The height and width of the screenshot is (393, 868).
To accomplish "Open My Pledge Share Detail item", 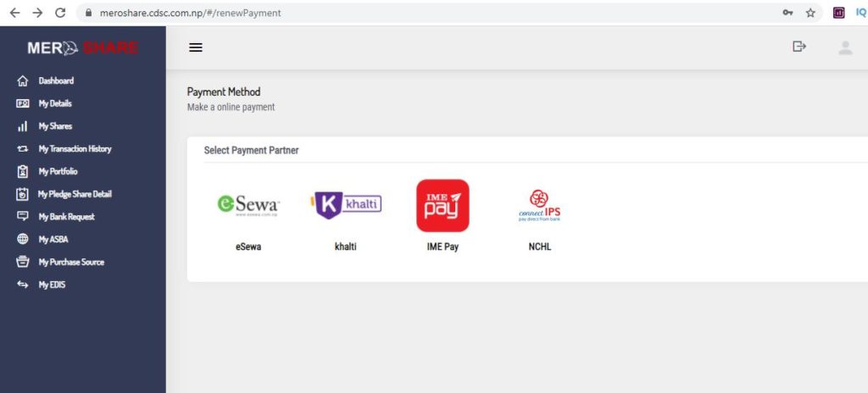I will tap(75, 194).
